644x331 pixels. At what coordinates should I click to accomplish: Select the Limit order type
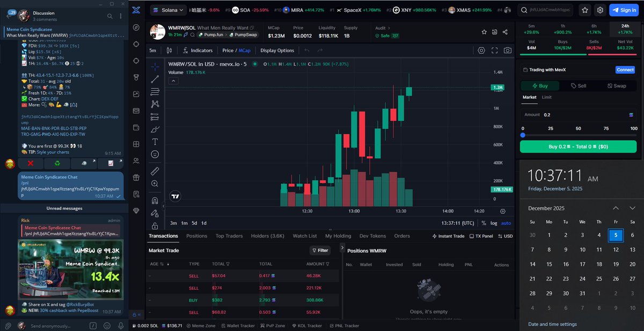point(546,97)
